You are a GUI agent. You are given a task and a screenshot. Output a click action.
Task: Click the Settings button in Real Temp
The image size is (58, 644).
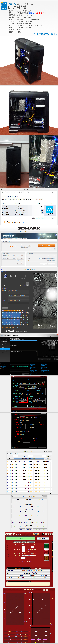(x=43, y=529)
